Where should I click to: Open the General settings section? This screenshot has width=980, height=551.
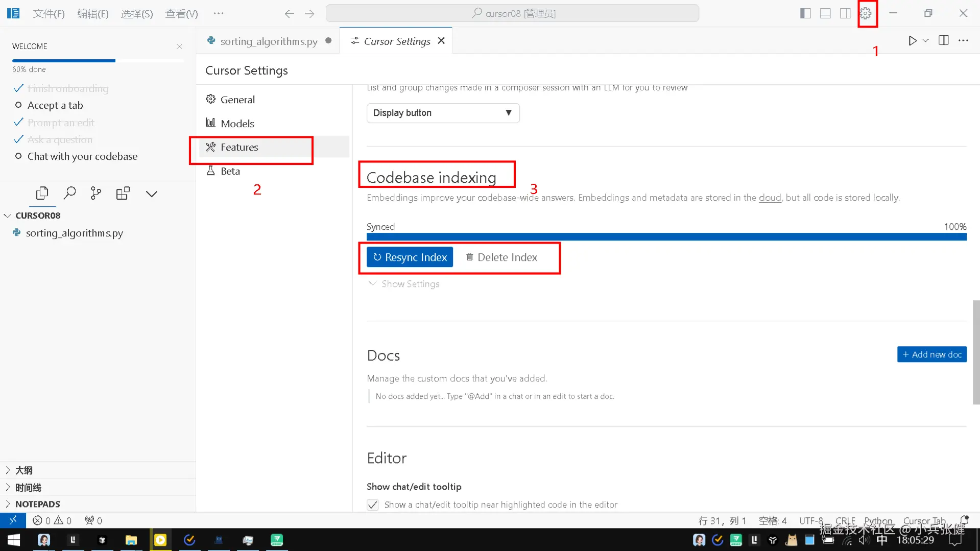237,100
